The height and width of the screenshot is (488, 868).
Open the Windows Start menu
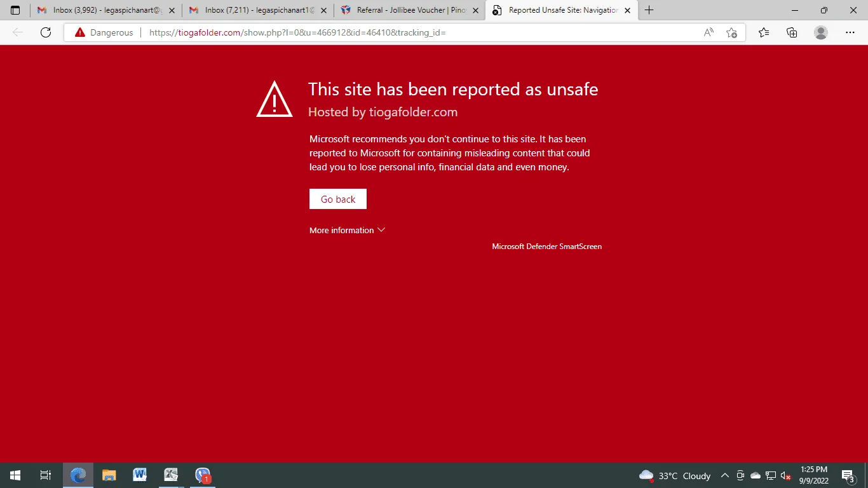click(15, 475)
